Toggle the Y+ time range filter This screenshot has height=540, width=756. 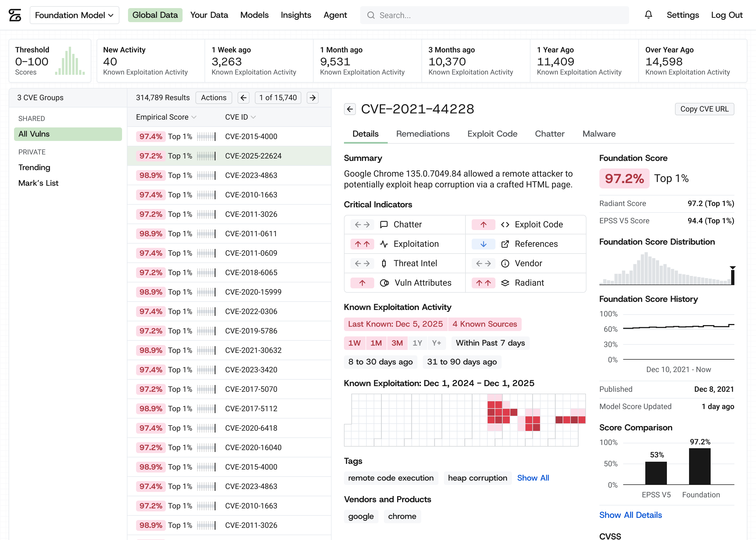click(437, 343)
